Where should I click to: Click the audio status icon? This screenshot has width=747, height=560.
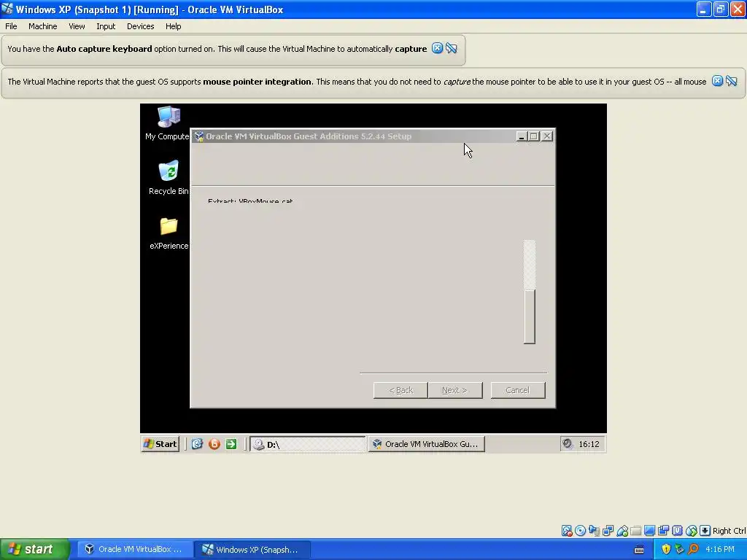(x=594, y=531)
